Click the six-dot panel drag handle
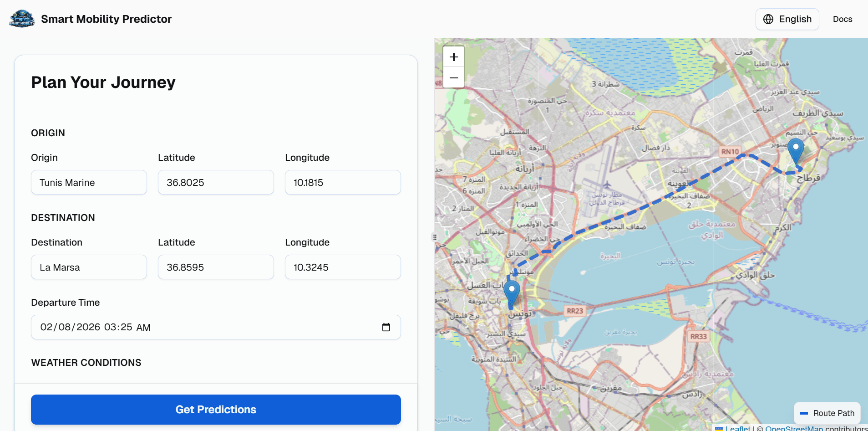868x431 pixels. click(435, 237)
